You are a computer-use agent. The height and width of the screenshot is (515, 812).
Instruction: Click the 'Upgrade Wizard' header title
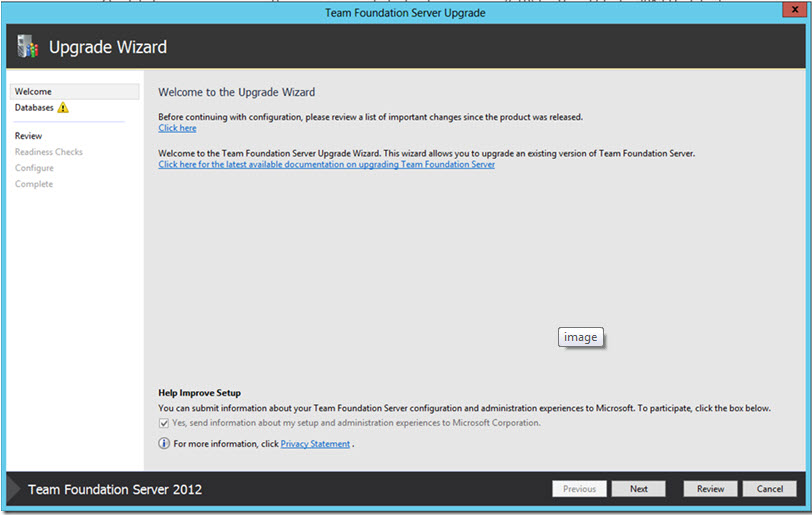(x=108, y=47)
